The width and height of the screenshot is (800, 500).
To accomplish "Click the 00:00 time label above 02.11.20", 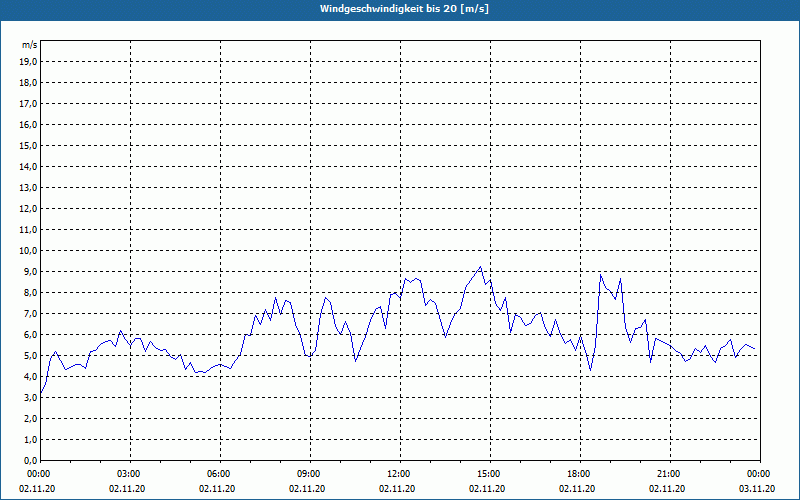I will (38, 474).
